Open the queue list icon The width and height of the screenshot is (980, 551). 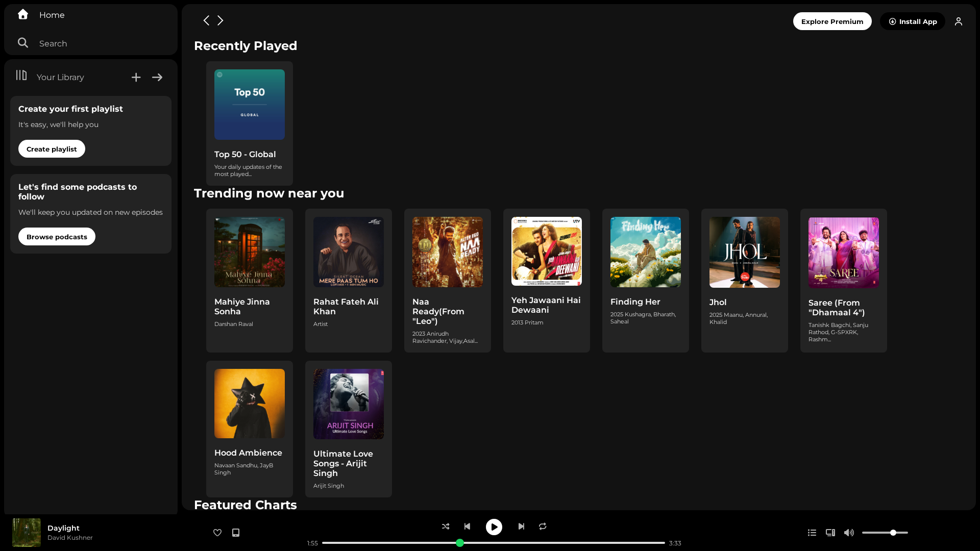point(812,533)
